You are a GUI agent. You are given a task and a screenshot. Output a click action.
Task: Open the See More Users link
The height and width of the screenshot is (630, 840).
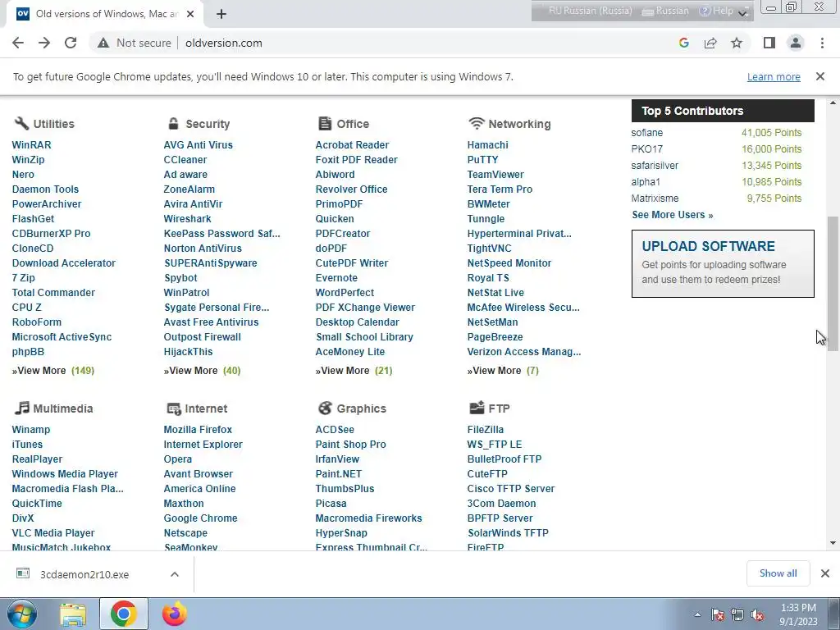click(673, 215)
